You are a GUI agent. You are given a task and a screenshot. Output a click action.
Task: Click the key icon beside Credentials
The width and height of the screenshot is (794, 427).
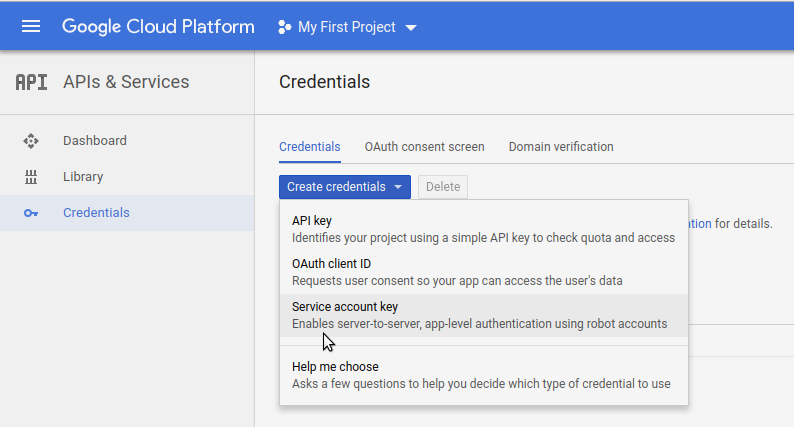point(31,213)
